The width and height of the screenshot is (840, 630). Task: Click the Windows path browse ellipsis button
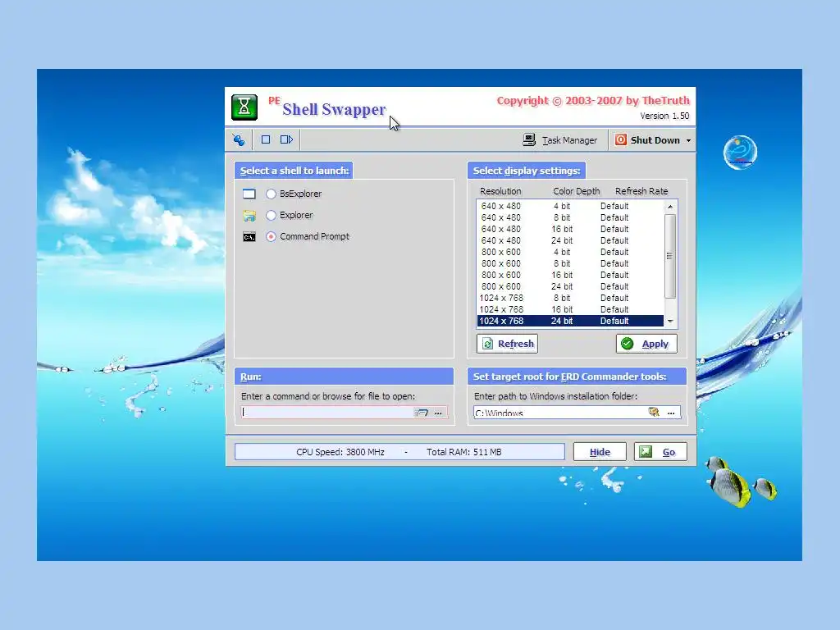(671, 413)
